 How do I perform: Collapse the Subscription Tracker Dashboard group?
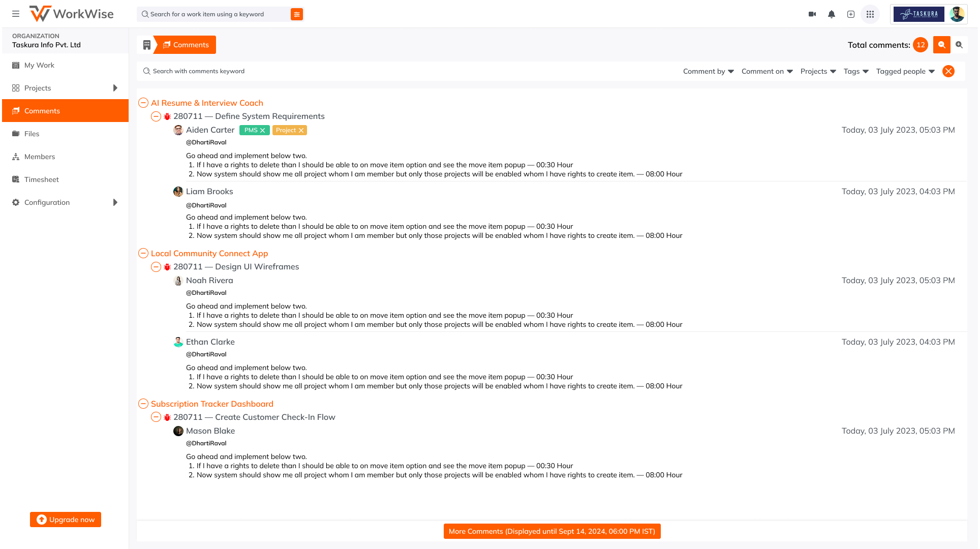pyautogui.click(x=143, y=404)
